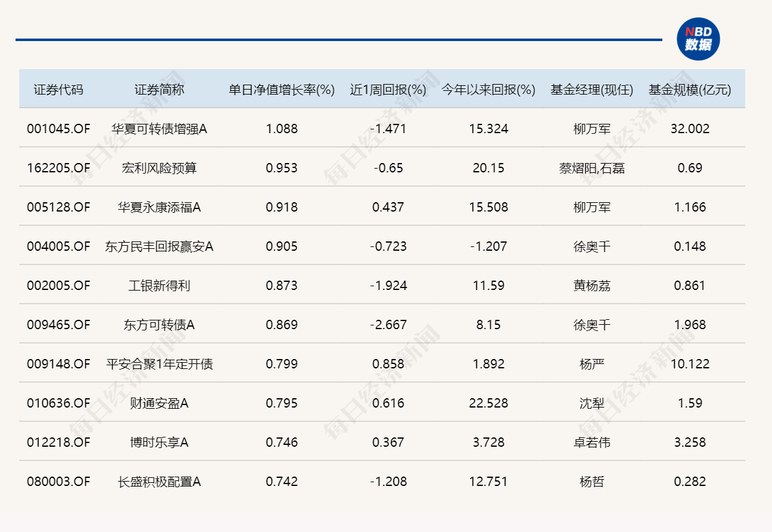Select weekly return -2.667
Screen dimensions: 772x532
click(388, 325)
